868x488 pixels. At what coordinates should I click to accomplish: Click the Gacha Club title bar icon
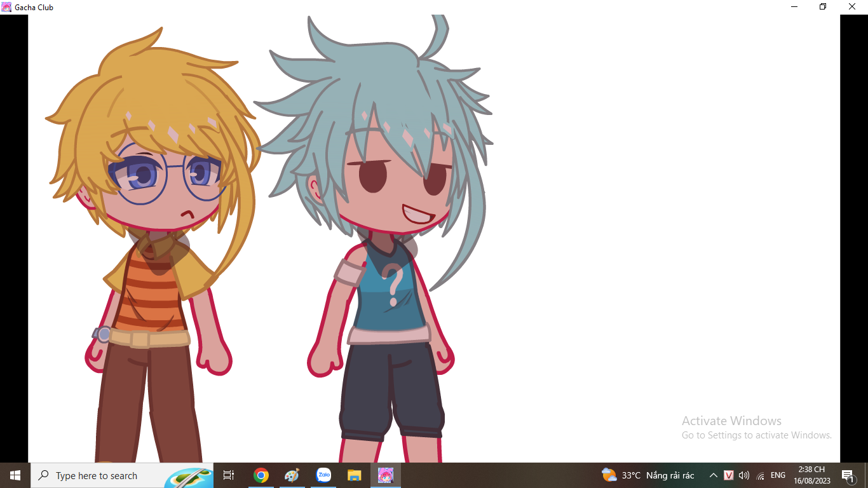6,7
